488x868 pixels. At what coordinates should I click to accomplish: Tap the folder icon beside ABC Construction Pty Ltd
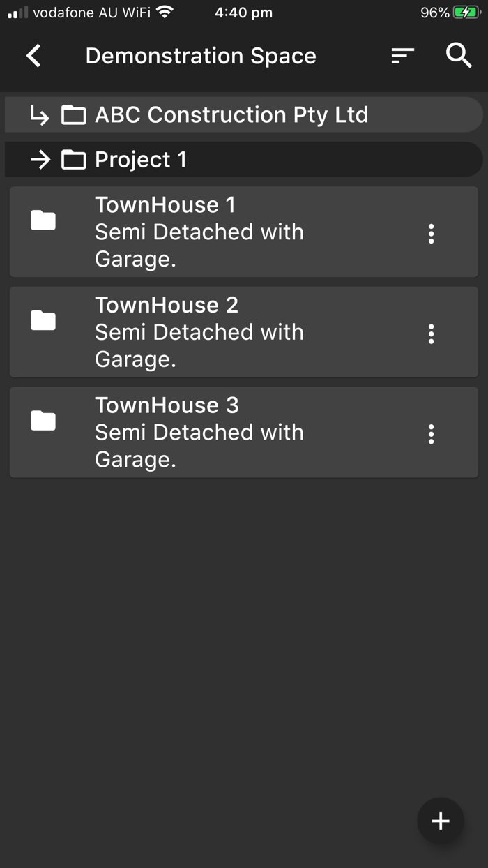pyautogui.click(x=73, y=114)
